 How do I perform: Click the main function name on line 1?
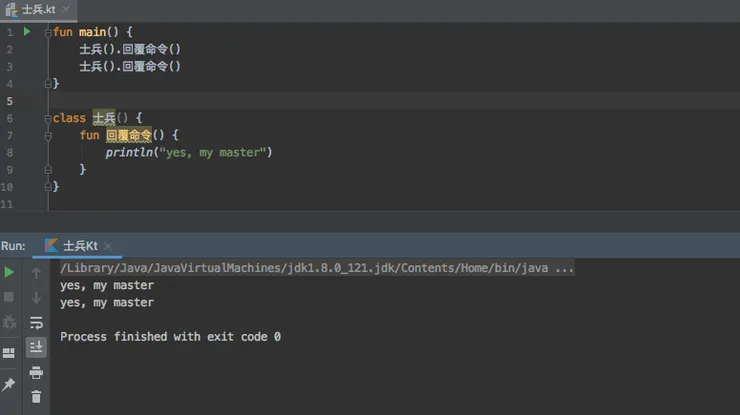(92, 32)
